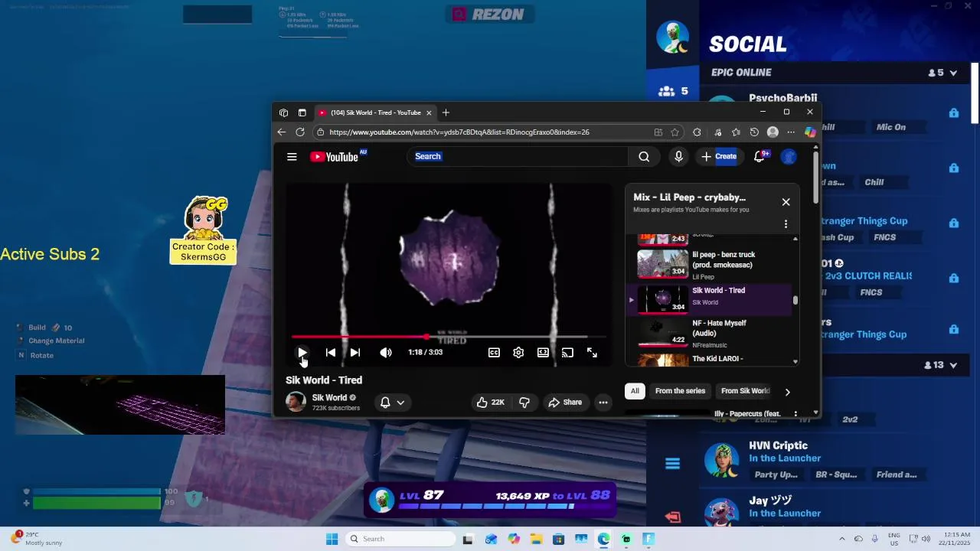Skip to previous video in playlist

point(331,352)
